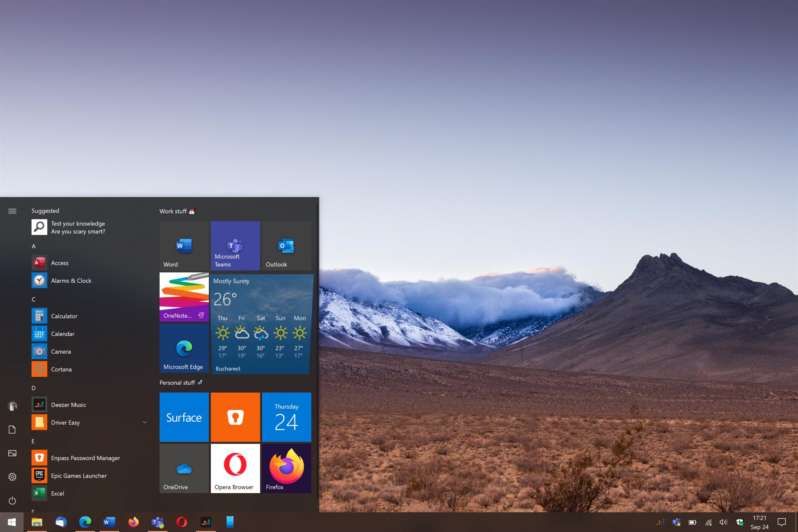Click the Start button on taskbar
Screen dimensions: 798x532
[12, 522]
